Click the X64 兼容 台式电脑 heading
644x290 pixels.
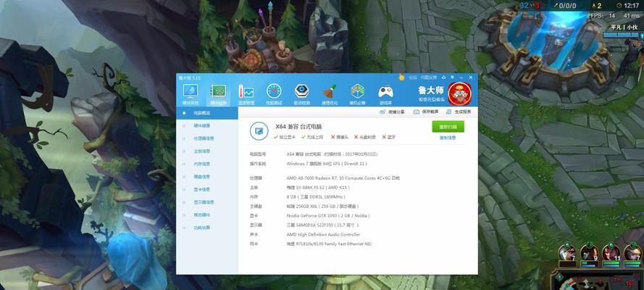pyautogui.click(x=298, y=127)
